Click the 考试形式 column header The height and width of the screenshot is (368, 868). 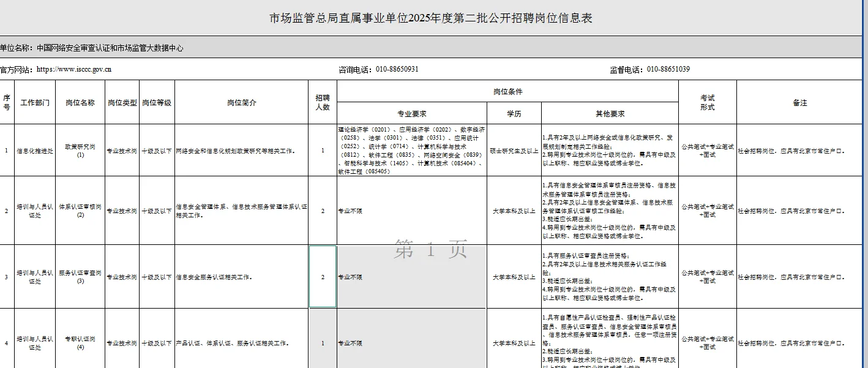[x=707, y=102]
